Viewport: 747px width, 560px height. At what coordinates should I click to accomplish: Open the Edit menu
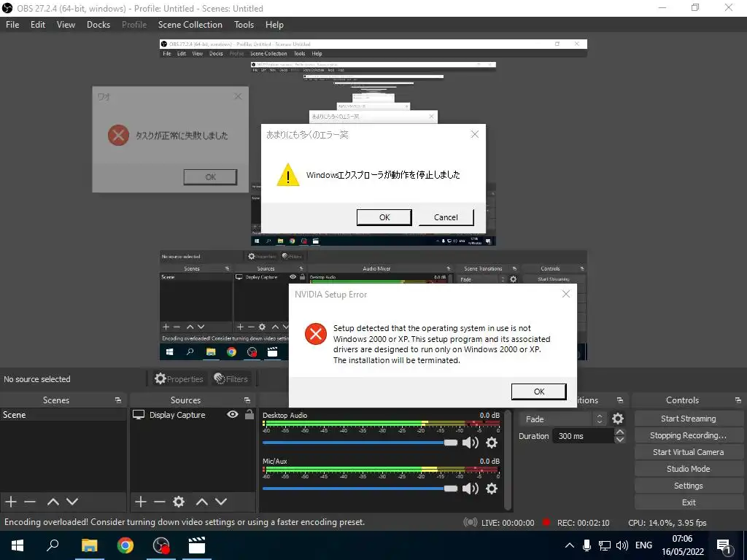[38, 25]
